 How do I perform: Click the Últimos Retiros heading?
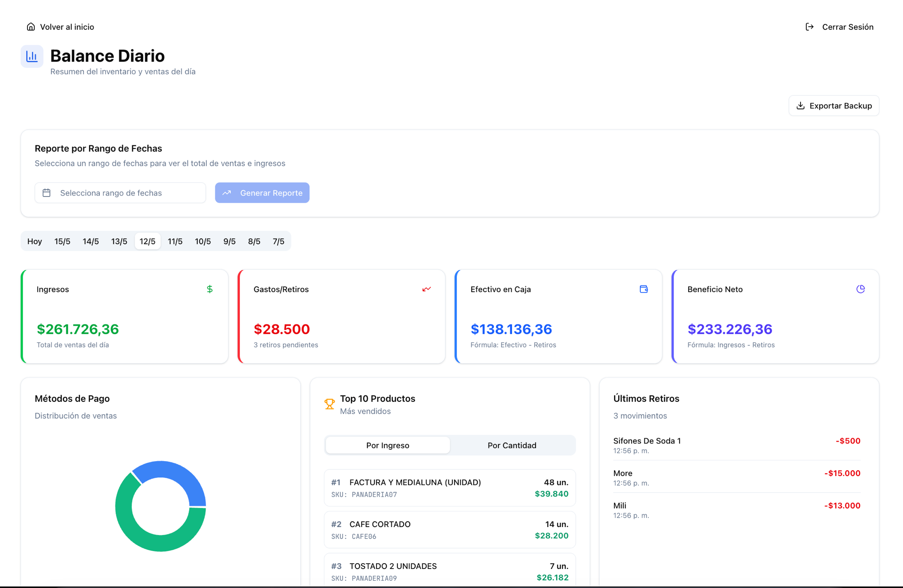(646, 399)
